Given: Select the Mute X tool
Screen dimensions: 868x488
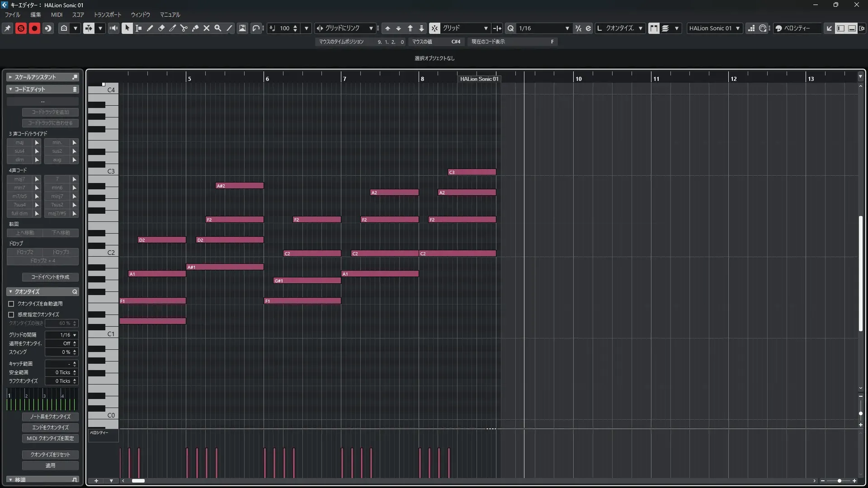Looking at the screenshot, I should [x=207, y=28].
